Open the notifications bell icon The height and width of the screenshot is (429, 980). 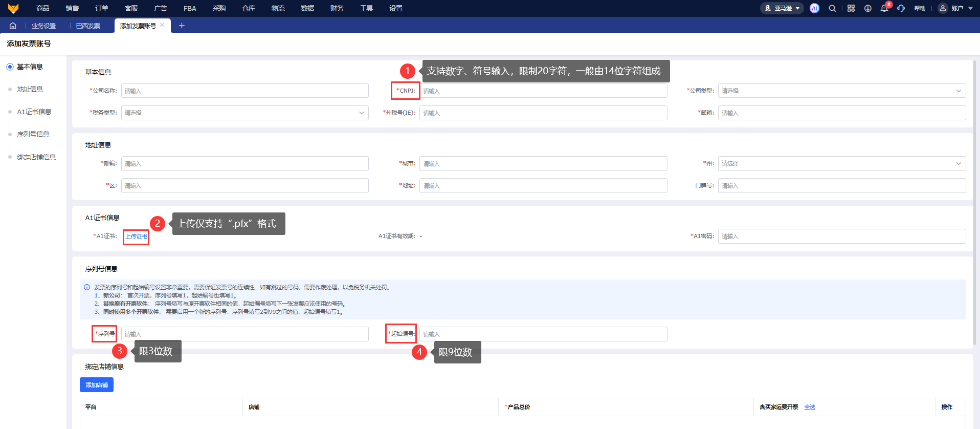pos(884,8)
